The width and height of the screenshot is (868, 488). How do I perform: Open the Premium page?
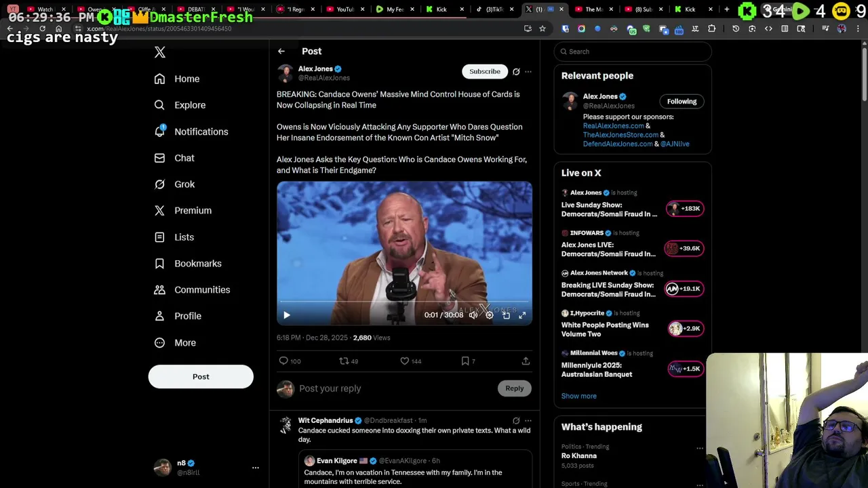(x=183, y=211)
